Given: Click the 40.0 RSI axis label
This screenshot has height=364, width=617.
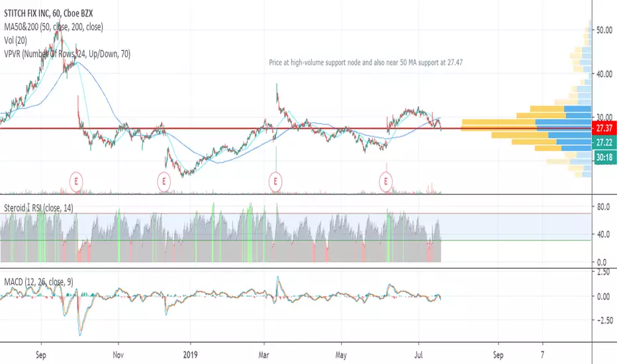Looking at the screenshot, I should click(x=603, y=234).
